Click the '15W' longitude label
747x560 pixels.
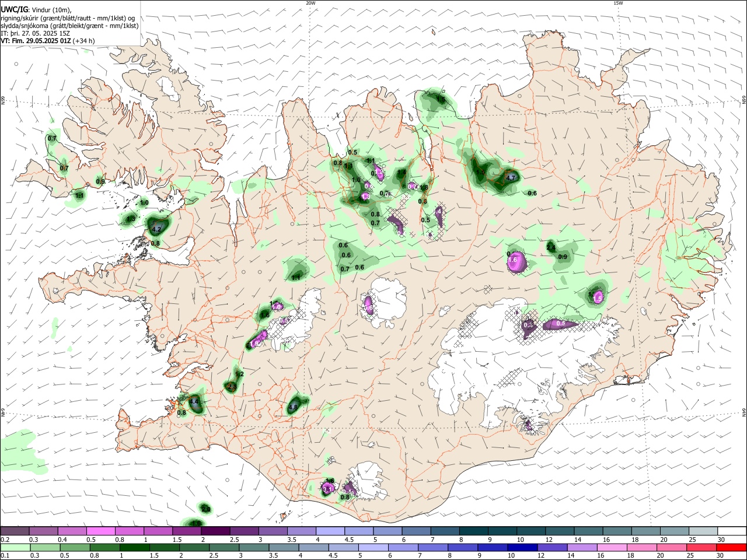pyautogui.click(x=618, y=3)
